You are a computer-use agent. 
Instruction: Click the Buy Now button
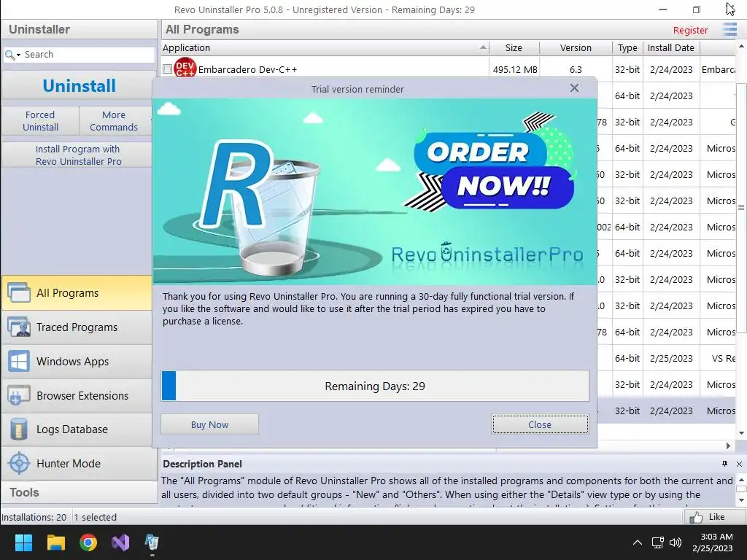(209, 424)
